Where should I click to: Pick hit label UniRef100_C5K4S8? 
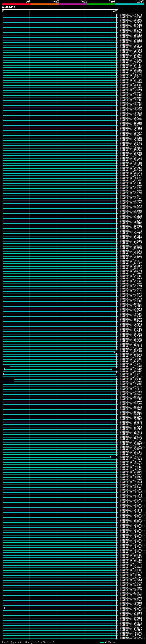[x=131, y=435]
